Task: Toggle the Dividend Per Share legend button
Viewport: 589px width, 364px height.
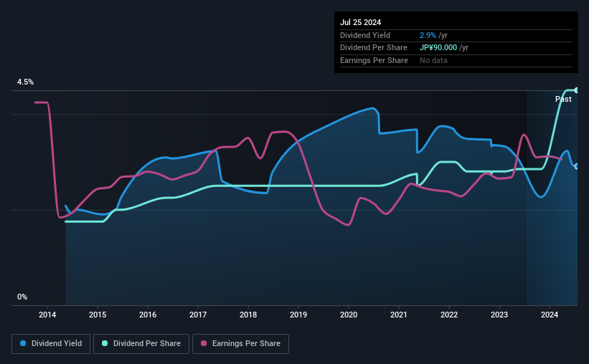Action: pyautogui.click(x=141, y=344)
